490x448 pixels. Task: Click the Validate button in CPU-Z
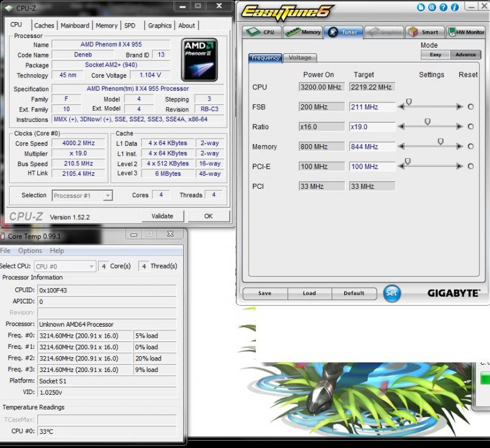tap(162, 216)
